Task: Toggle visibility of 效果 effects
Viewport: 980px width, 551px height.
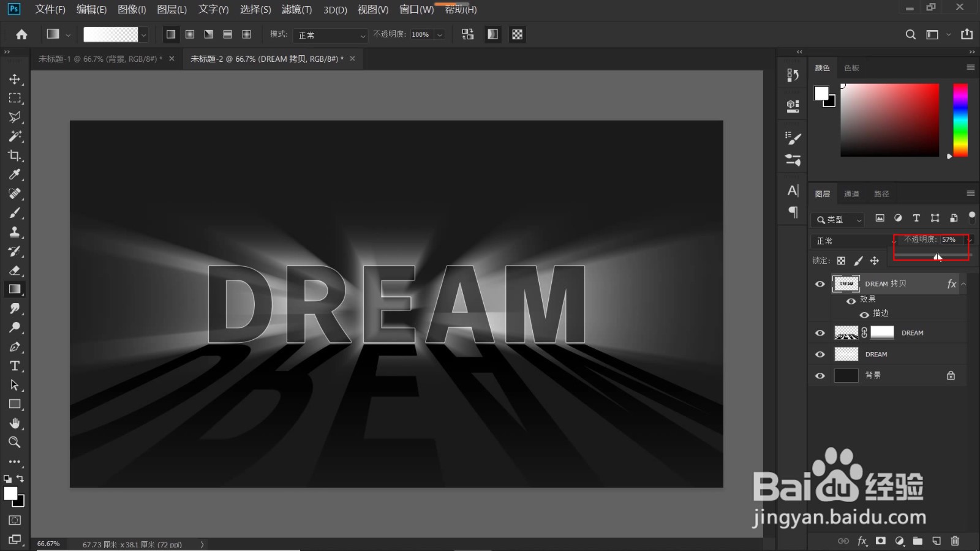Action: click(x=851, y=301)
